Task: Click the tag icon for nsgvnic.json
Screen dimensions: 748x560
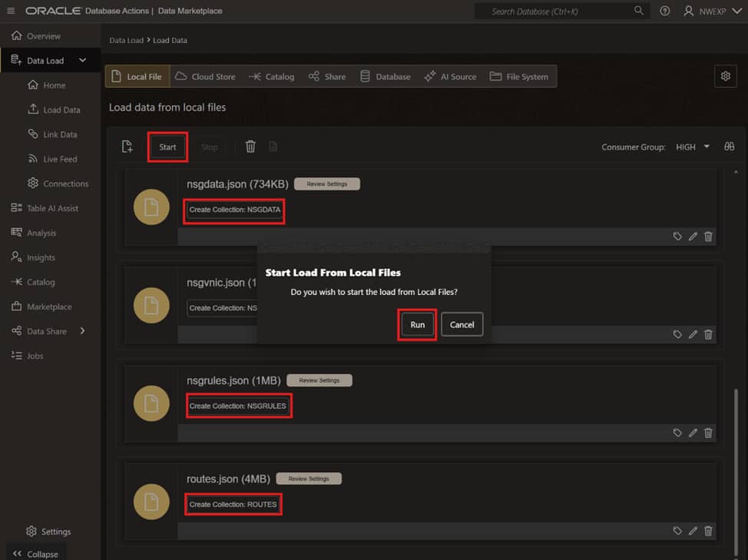Action: pyautogui.click(x=677, y=334)
